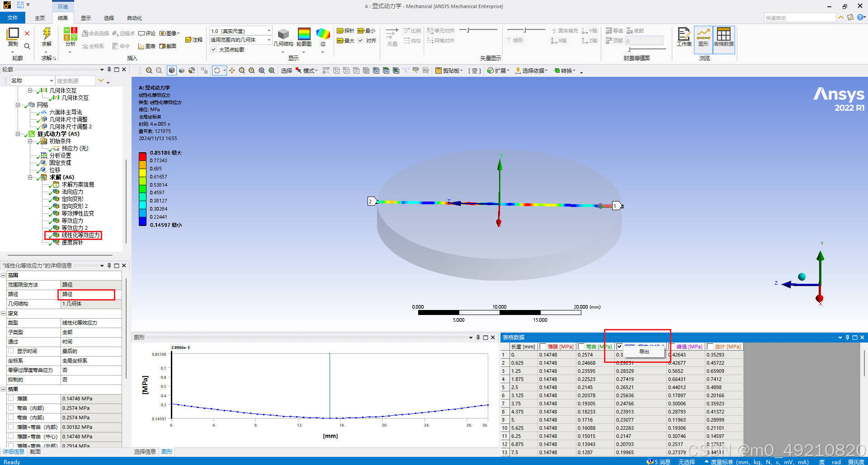
Task: Click the 复制 (Duplicate) icon in the ribbon
Action: coord(13,34)
